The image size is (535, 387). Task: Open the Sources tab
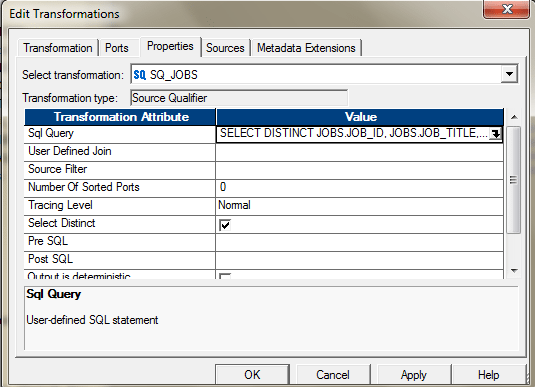coord(225,48)
